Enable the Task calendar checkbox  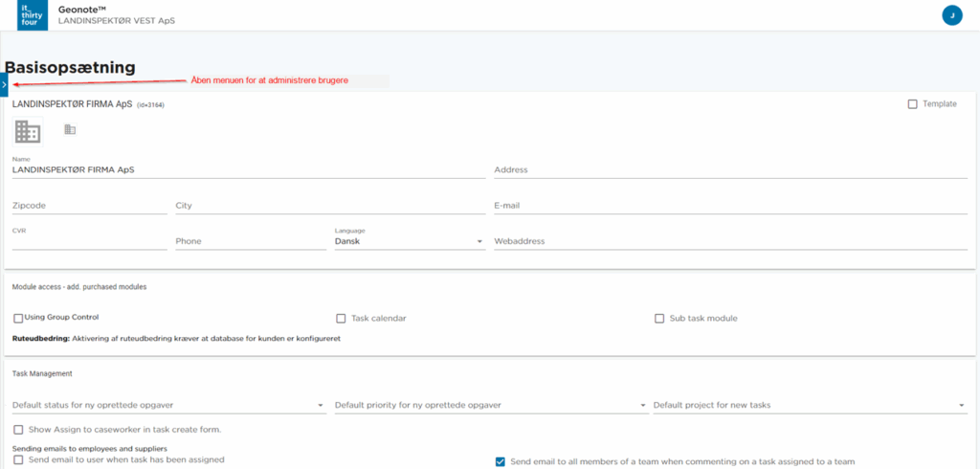coord(341,319)
